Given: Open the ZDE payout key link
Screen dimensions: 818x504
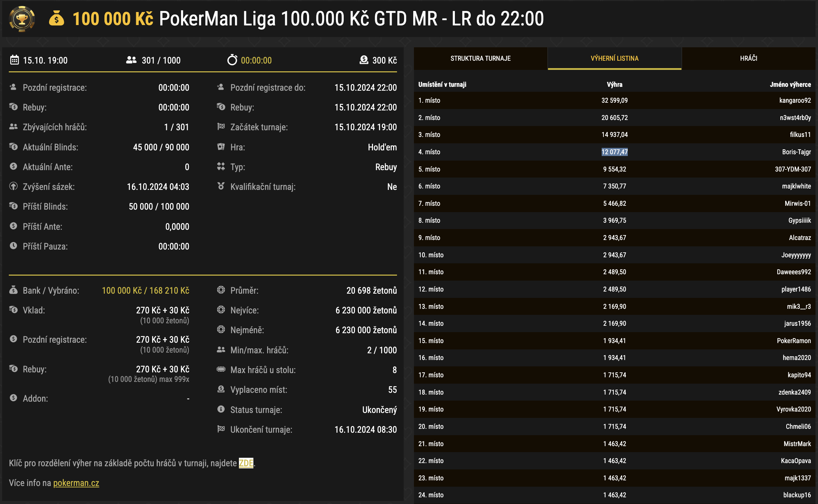Looking at the screenshot, I should click(246, 463).
